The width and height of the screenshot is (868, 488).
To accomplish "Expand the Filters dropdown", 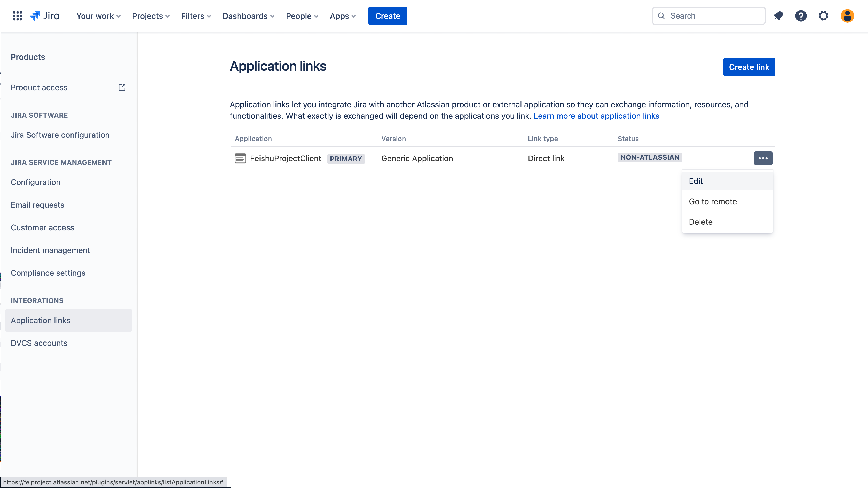I will [196, 16].
